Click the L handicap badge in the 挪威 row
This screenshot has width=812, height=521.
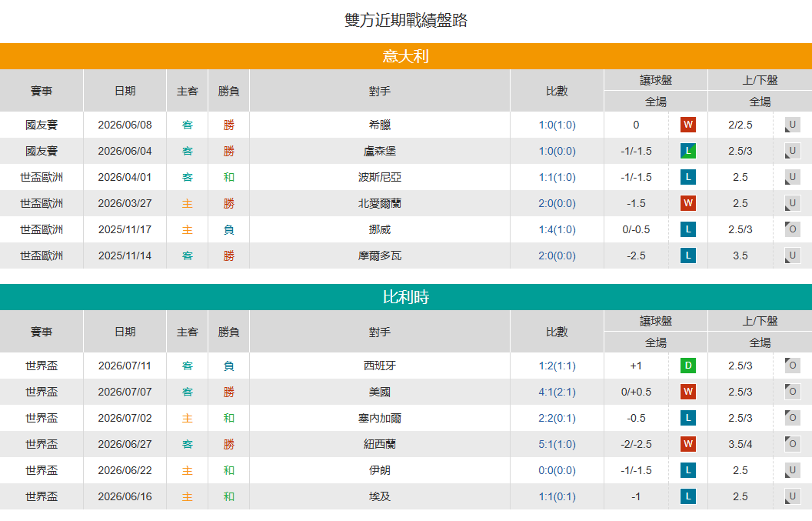point(687,229)
